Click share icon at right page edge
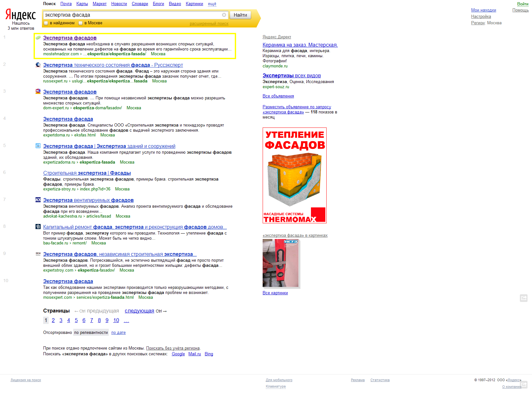Image resolution: width=532 pixels, height=393 pixels. (524, 298)
